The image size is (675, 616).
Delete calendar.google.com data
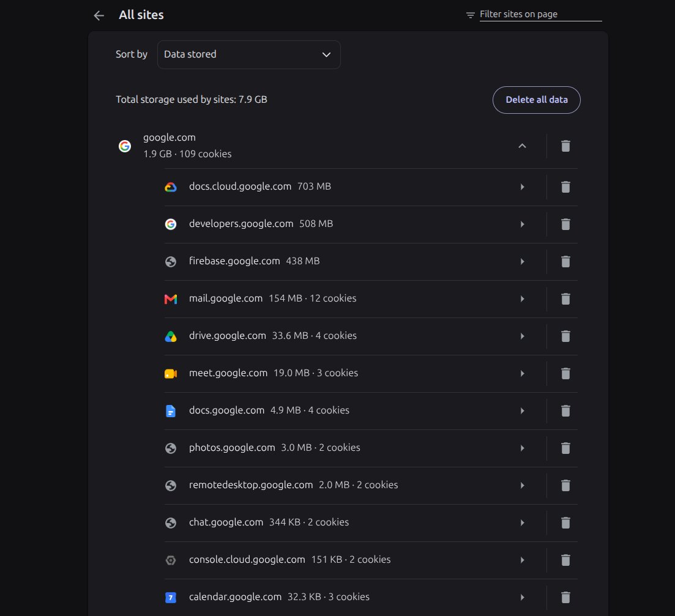pyautogui.click(x=565, y=597)
